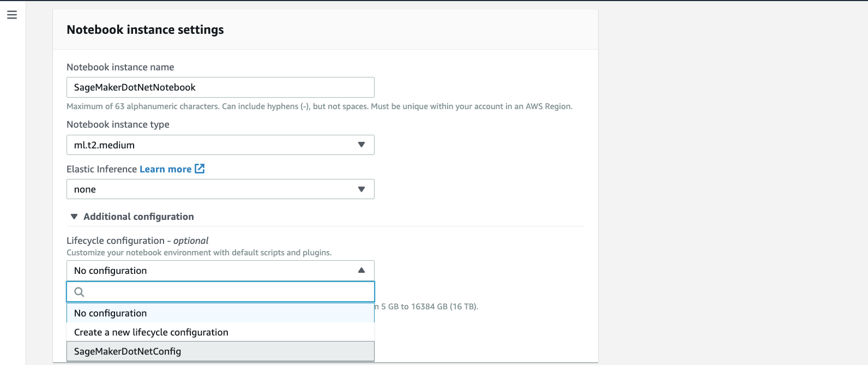Screen dimensions: 868x365
Task: Select the SageMakerDotNetConfig option
Action: tap(220, 351)
